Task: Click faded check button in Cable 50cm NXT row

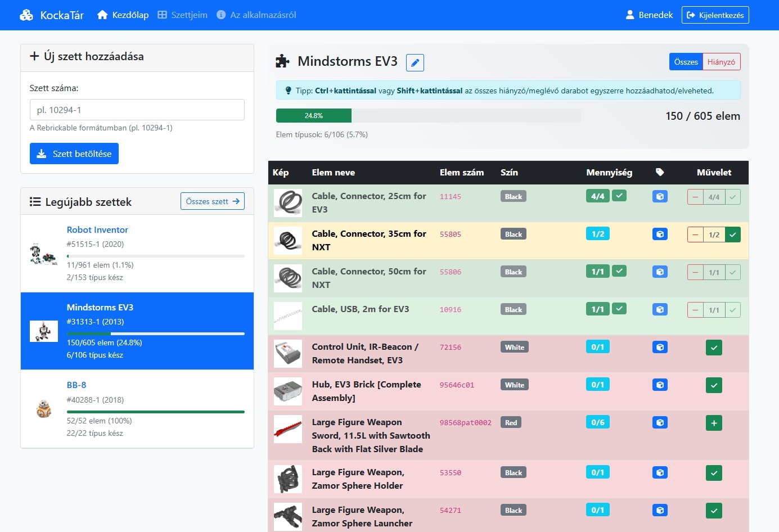Action: coord(733,272)
